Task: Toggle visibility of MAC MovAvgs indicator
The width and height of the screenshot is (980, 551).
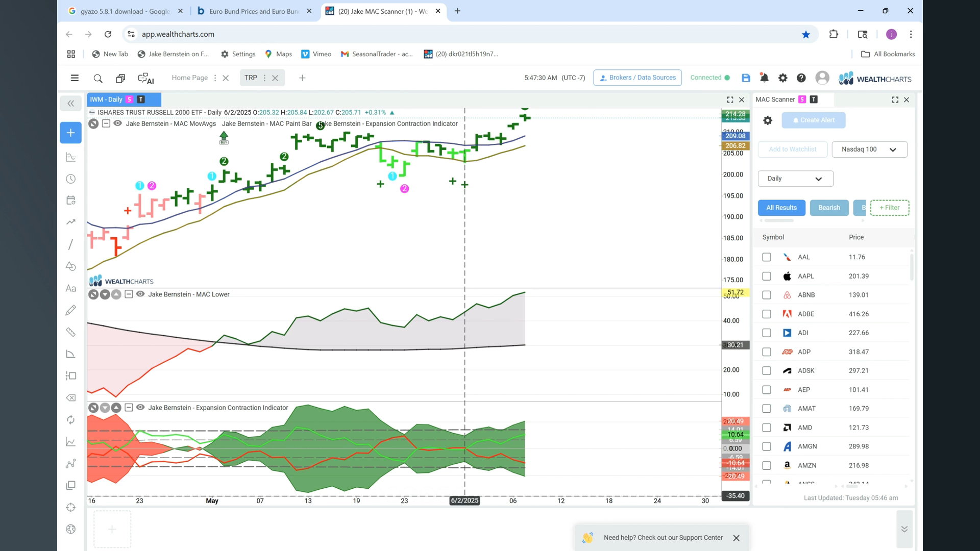Action: 117,123
